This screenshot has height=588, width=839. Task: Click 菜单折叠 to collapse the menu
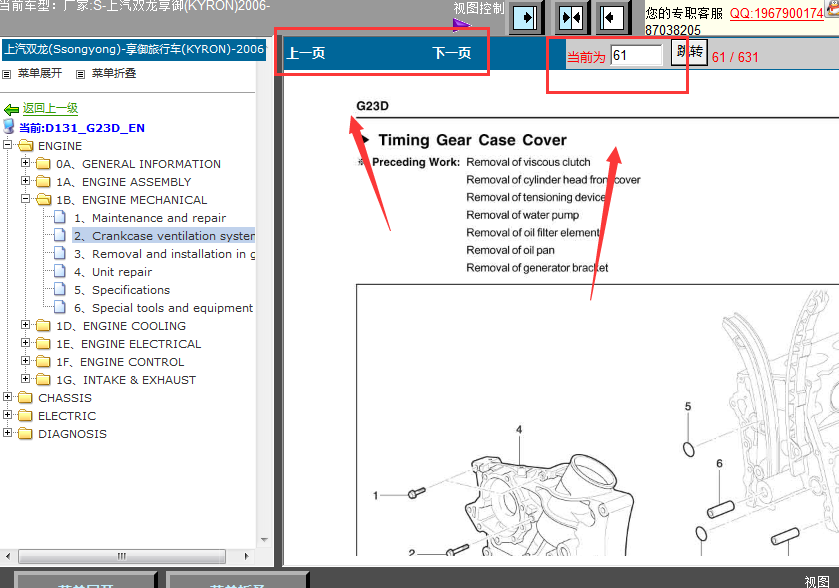pos(114,73)
